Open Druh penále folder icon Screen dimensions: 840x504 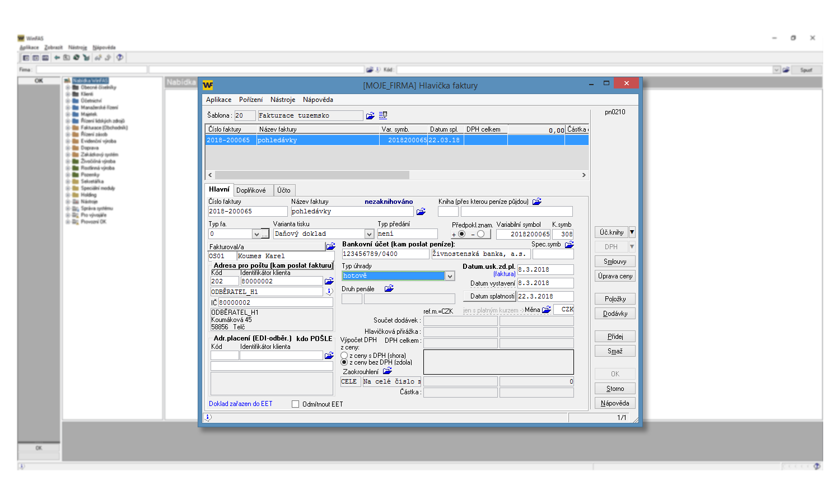pyautogui.click(x=389, y=289)
